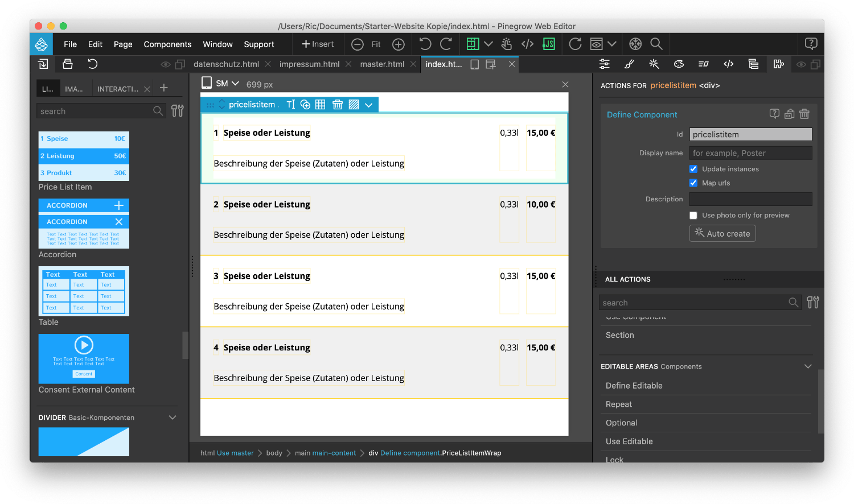Delete component definition with trash icon

pyautogui.click(x=804, y=114)
